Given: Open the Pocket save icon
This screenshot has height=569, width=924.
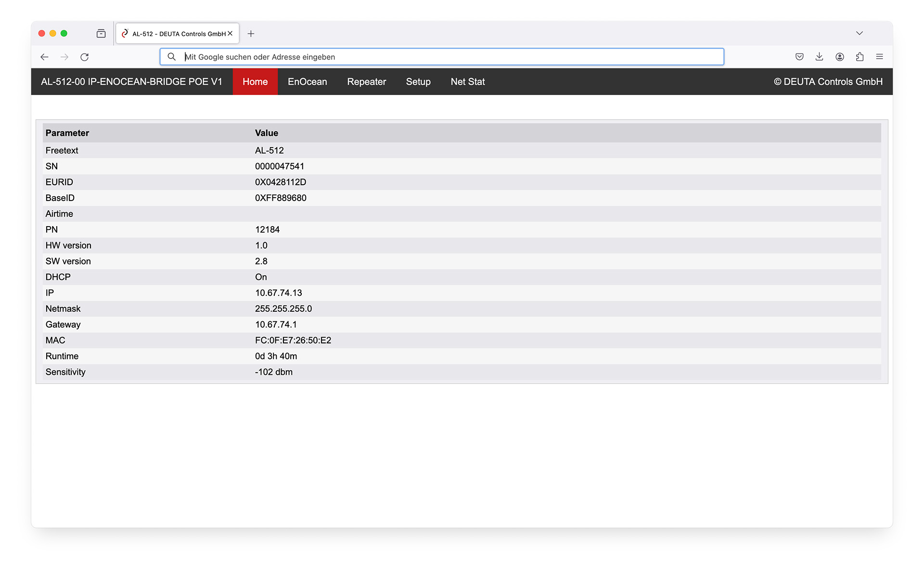Looking at the screenshot, I should click(x=799, y=57).
